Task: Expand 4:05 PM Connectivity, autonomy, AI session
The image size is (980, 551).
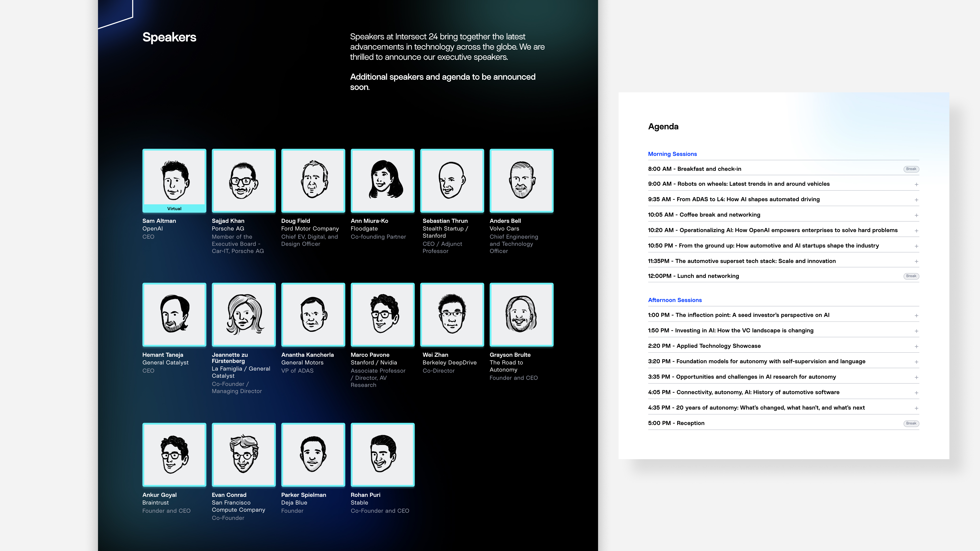Action: 917,393
